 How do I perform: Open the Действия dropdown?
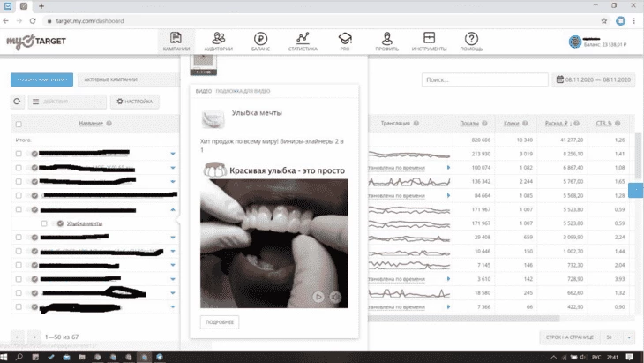[67, 102]
